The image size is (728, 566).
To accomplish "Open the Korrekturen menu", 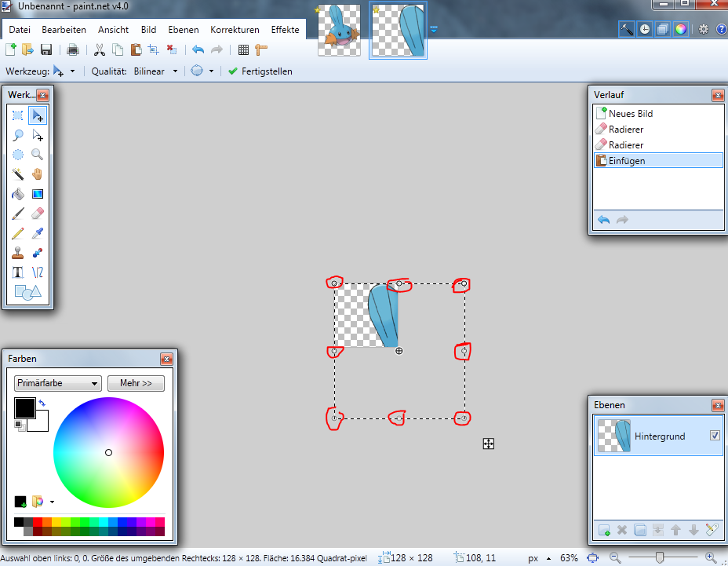I will [235, 30].
